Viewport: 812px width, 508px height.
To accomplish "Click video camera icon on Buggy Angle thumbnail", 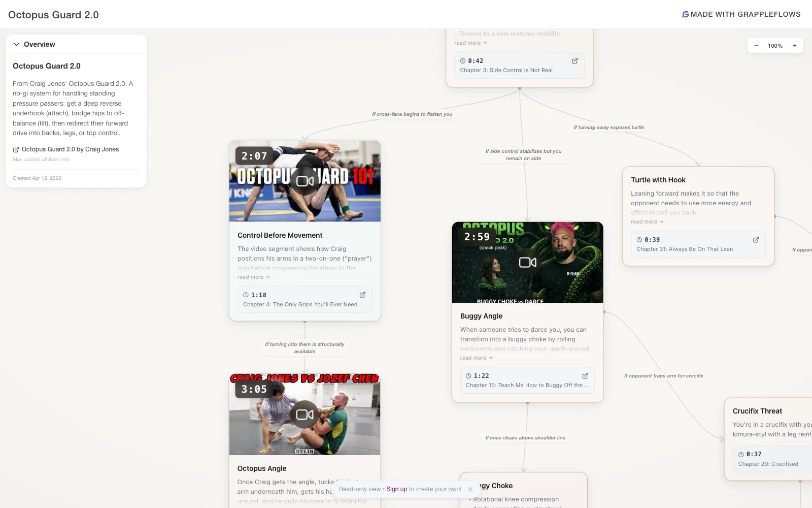I will coord(528,263).
